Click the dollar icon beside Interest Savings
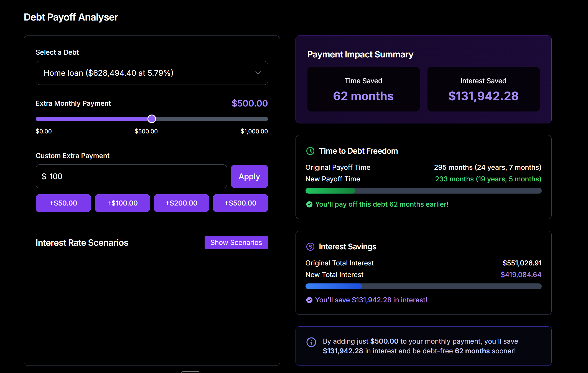 310,247
